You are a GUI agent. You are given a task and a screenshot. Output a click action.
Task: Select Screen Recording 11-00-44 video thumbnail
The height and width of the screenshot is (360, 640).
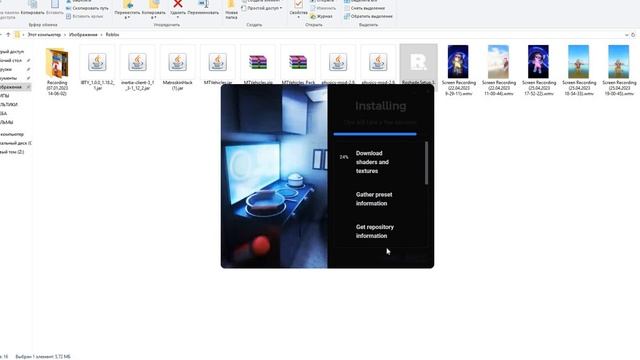(498, 62)
